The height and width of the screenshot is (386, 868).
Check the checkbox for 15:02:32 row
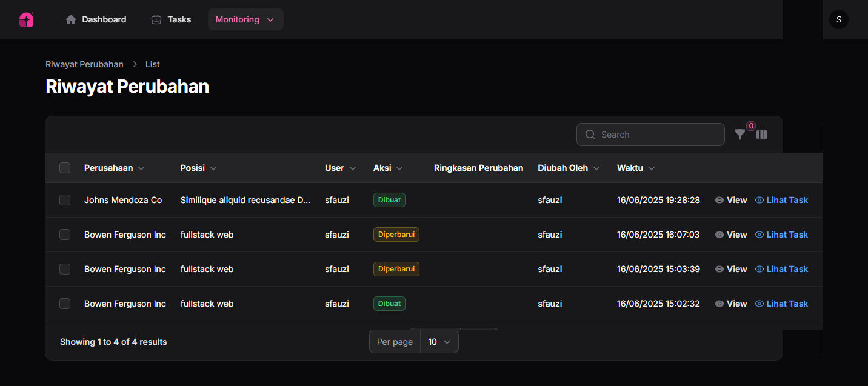click(65, 304)
